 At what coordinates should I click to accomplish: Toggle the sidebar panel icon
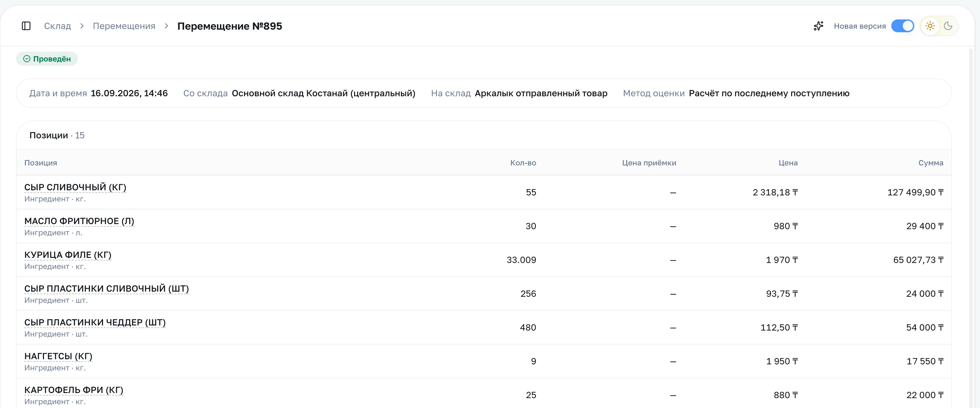click(26, 26)
